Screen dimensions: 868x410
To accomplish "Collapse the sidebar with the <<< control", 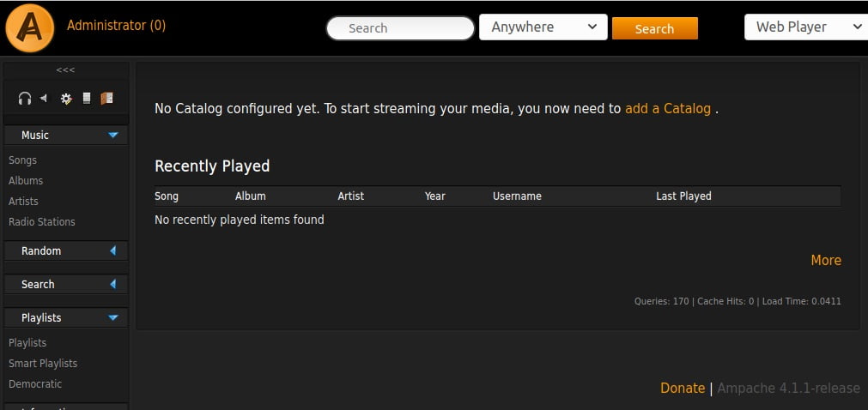I will (x=65, y=69).
